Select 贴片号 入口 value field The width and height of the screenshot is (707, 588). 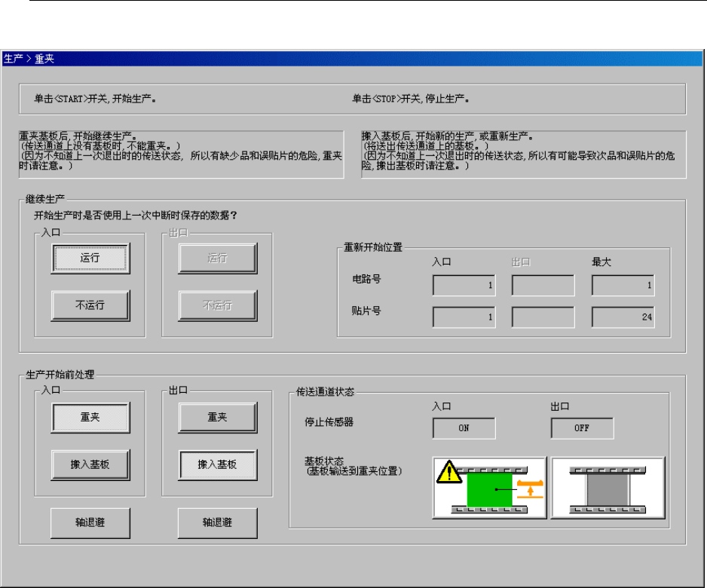pyautogui.click(x=464, y=317)
